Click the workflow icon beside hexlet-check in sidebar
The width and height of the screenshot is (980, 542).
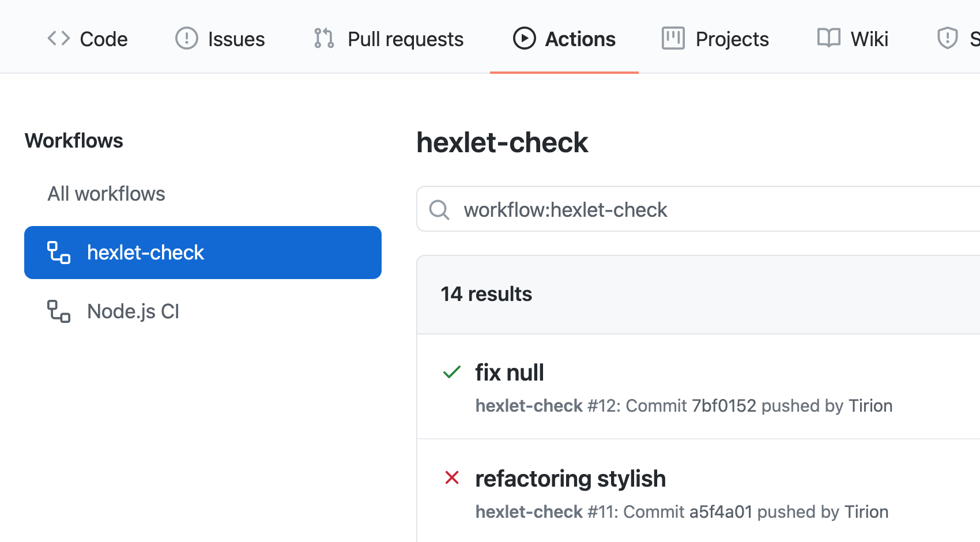[58, 253]
